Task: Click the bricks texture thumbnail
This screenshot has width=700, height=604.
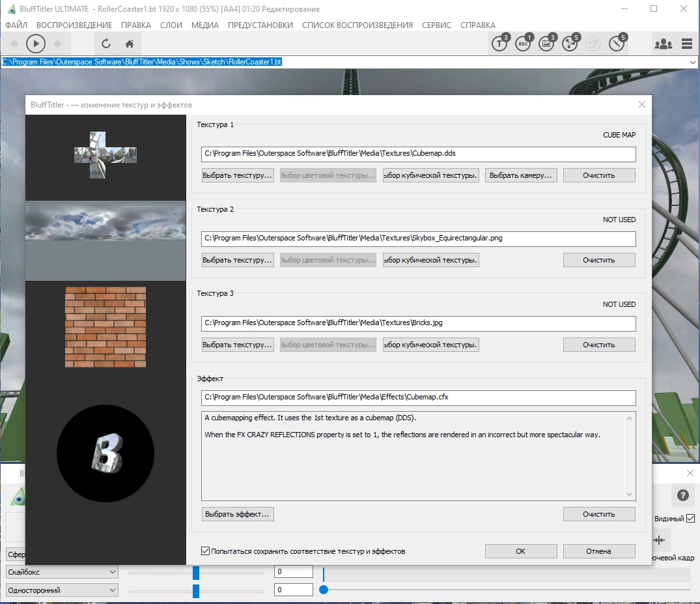Action: point(105,327)
